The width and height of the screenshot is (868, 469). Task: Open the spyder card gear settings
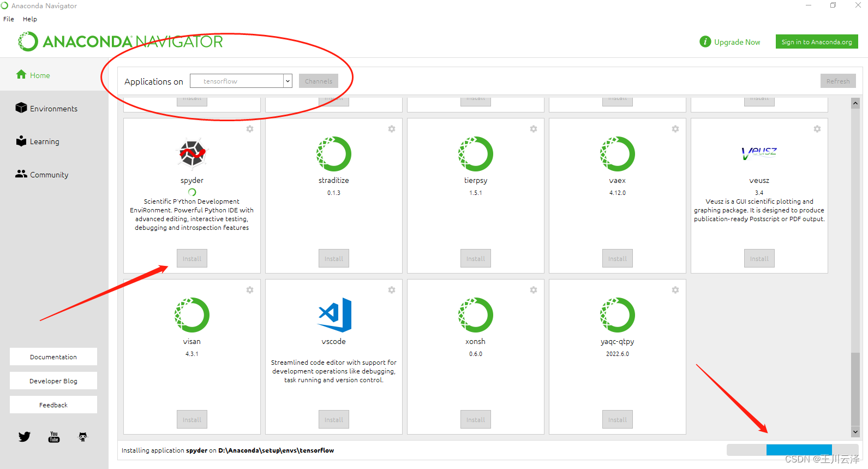[x=249, y=129]
